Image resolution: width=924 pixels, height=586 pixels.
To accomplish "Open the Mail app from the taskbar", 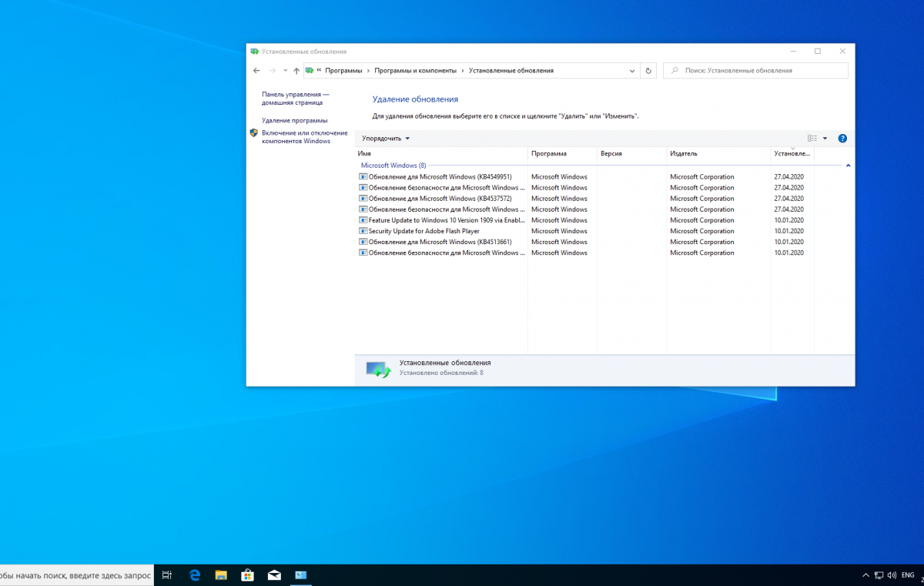I will (x=274, y=575).
